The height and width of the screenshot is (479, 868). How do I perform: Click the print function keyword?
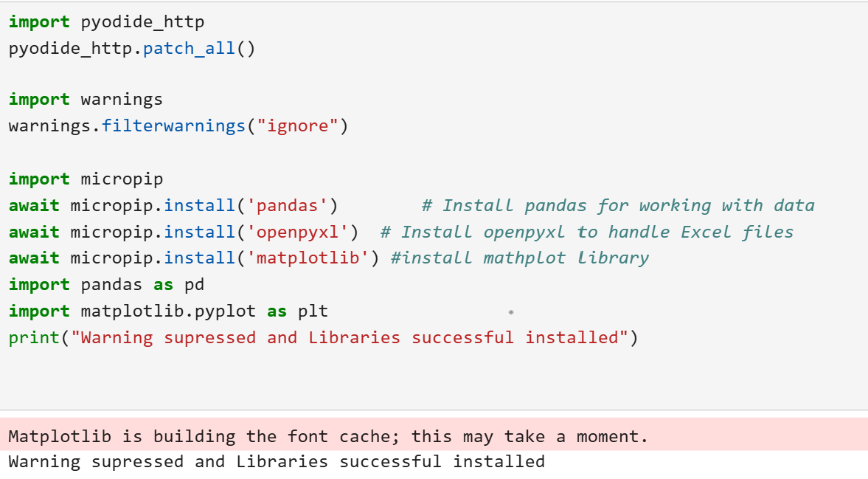click(34, 337)
